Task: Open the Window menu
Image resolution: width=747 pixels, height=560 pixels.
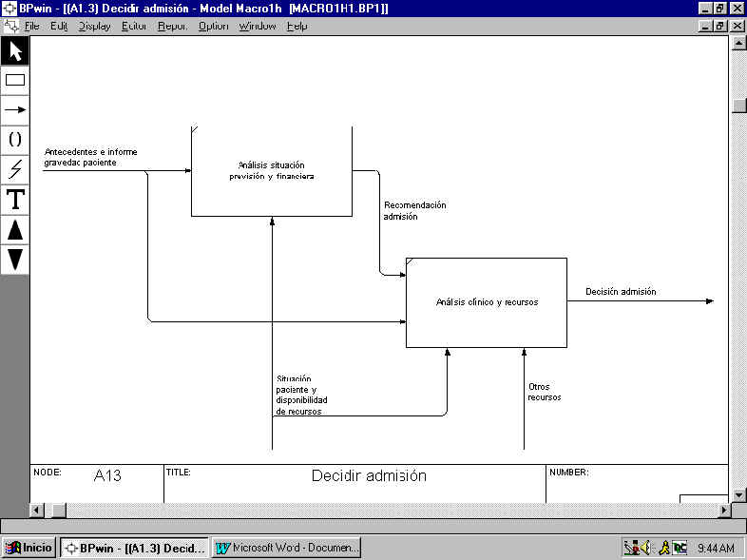Action: click(258, 26)
